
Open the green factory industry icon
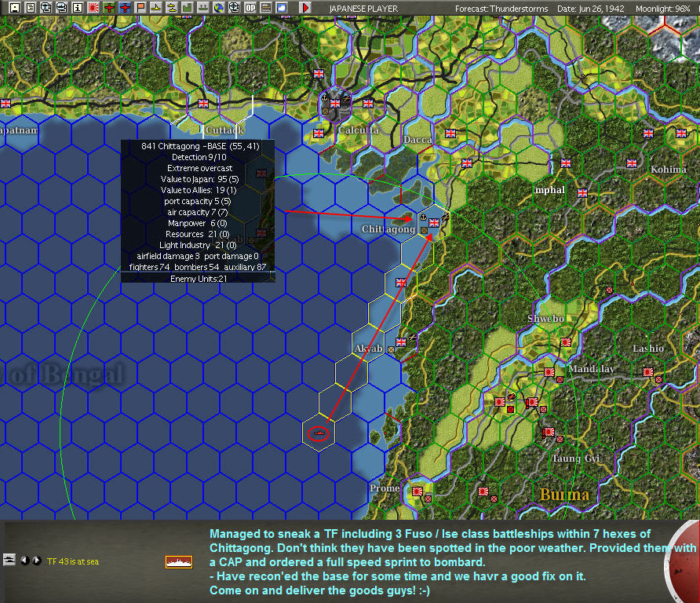[187, 7]
